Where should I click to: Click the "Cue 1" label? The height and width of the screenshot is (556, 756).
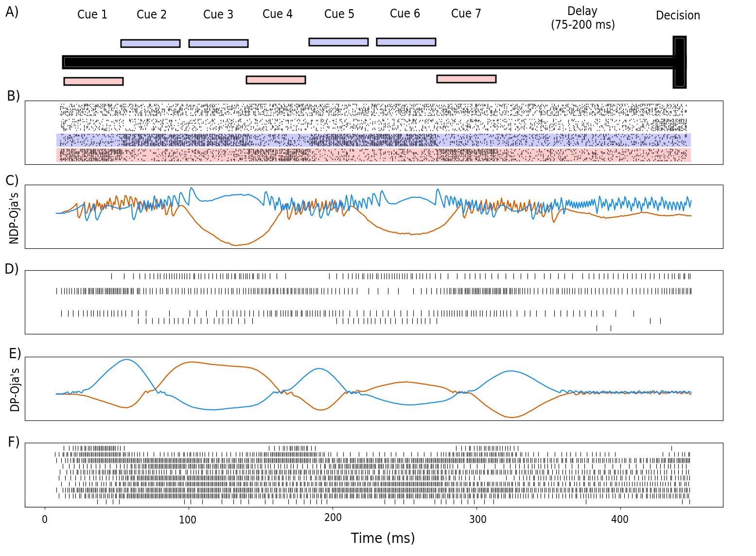pyautogui.click(x=92, y=15)
